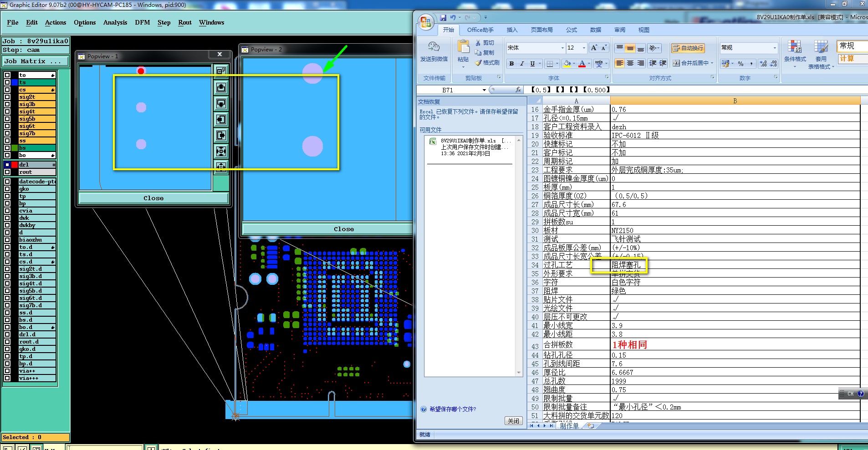Click the 关闭 button in recovery pane
The height and width of the screenshot is (450, 868).
pyautogui.click(x=513, y=421)
